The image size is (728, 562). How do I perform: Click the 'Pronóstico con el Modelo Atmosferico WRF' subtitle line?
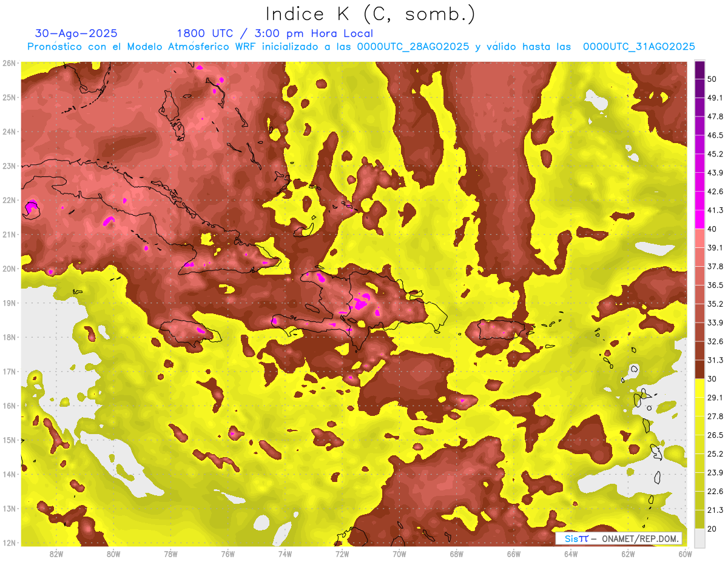pos(361,47)
